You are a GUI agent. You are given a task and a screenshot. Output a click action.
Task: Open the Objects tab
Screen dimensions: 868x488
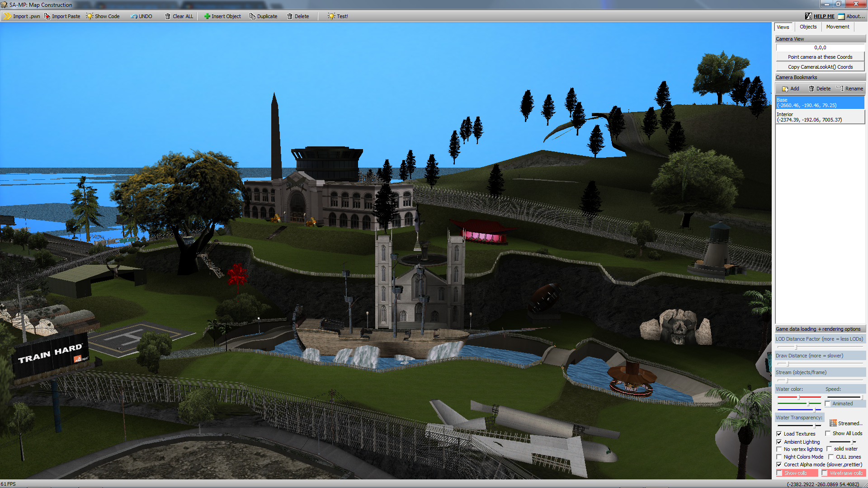808,27
